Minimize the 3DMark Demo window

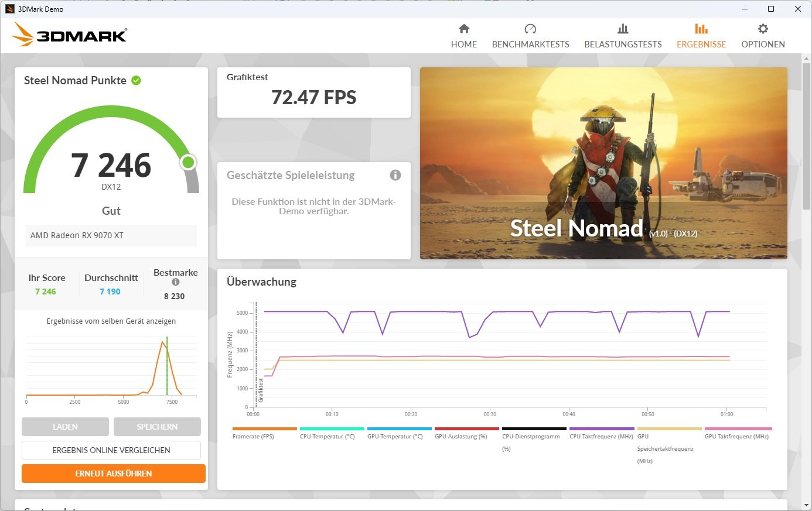pyautogui.click(x=745, y=9)
